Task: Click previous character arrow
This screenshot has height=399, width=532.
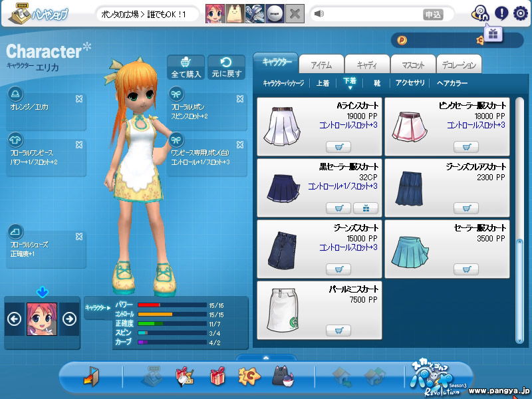Action: coord(14,319)
